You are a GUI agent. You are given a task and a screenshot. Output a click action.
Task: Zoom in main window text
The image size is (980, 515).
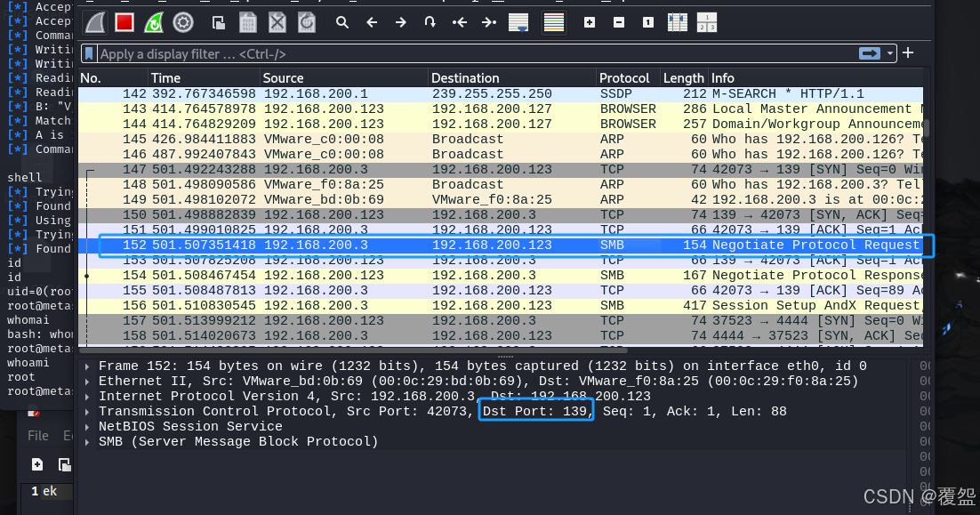[x=590, y=22]
